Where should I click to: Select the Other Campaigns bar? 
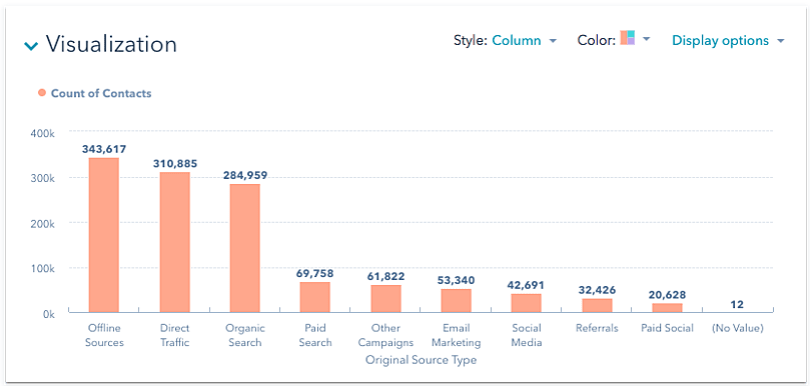pyautogui.click(x=386, y=299)
